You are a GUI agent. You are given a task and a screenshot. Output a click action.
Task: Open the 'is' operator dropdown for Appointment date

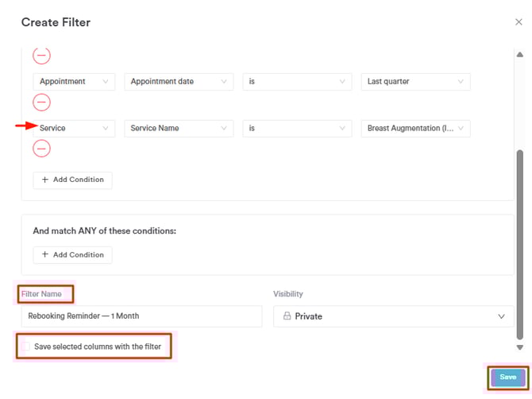297,82
